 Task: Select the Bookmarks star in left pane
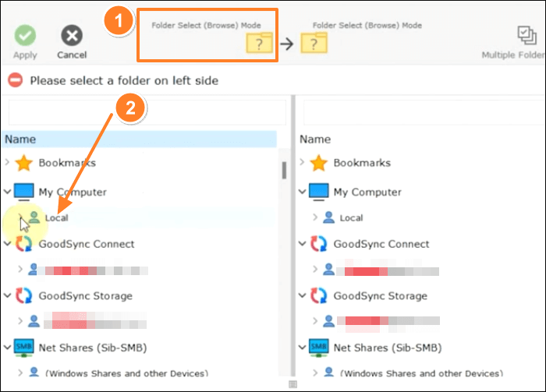tap(24, 164)
